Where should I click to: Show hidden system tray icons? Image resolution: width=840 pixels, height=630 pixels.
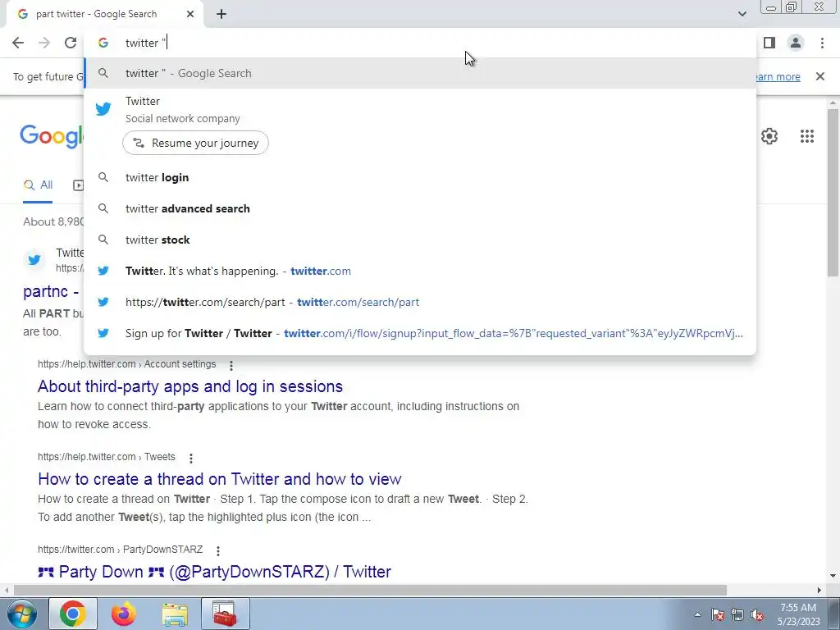pos(697,614)
